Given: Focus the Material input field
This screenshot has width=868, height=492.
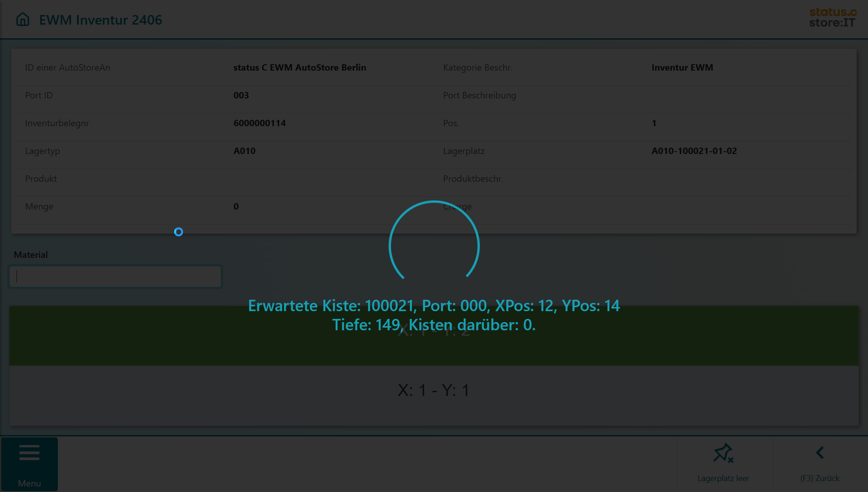Looking at the screenshot, I should (x=115, y=277).
